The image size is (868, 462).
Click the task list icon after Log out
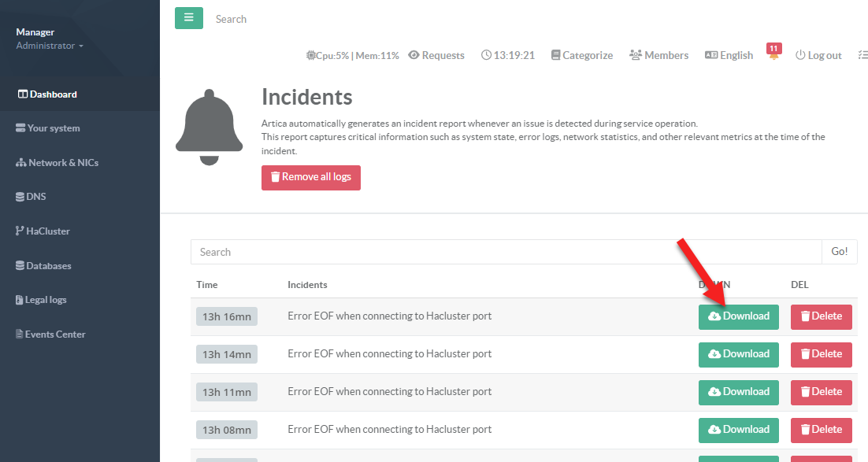(x=862, y=56)
